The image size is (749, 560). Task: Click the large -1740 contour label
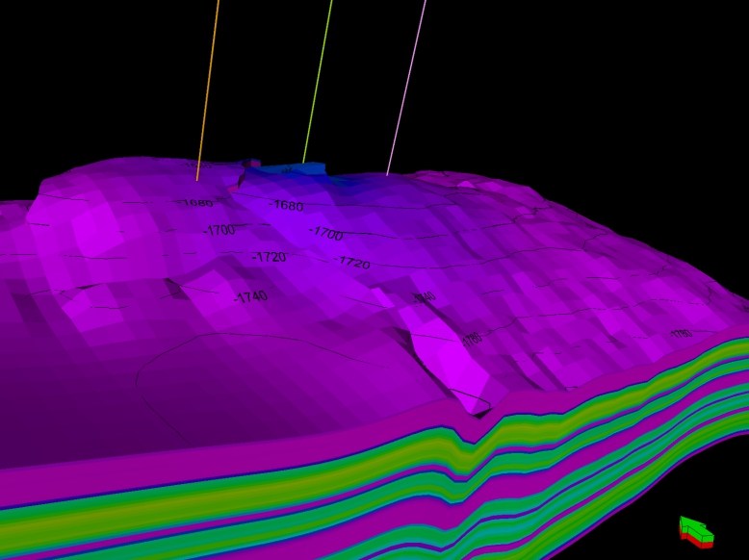pyautogui.click(x=250, y=296)
